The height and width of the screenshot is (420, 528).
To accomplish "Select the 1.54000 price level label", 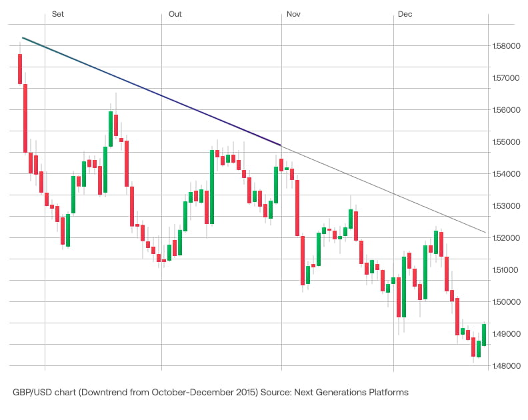I will [x=506, y=174].
